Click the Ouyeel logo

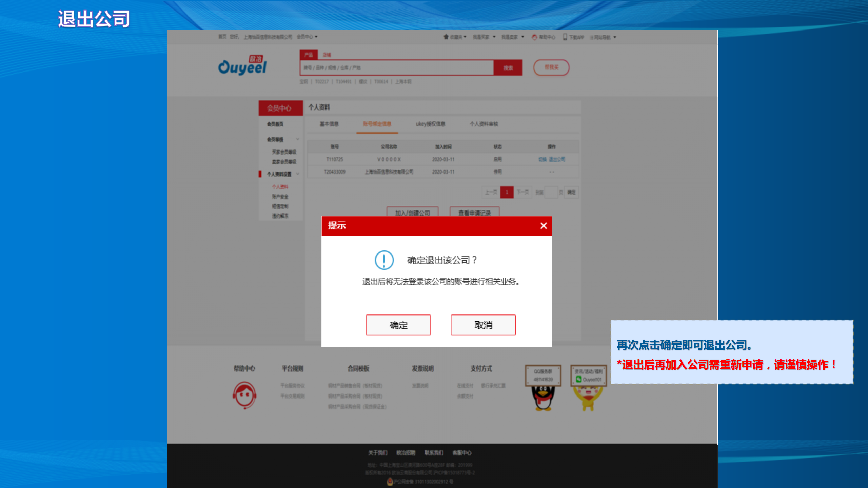(243, 66)
